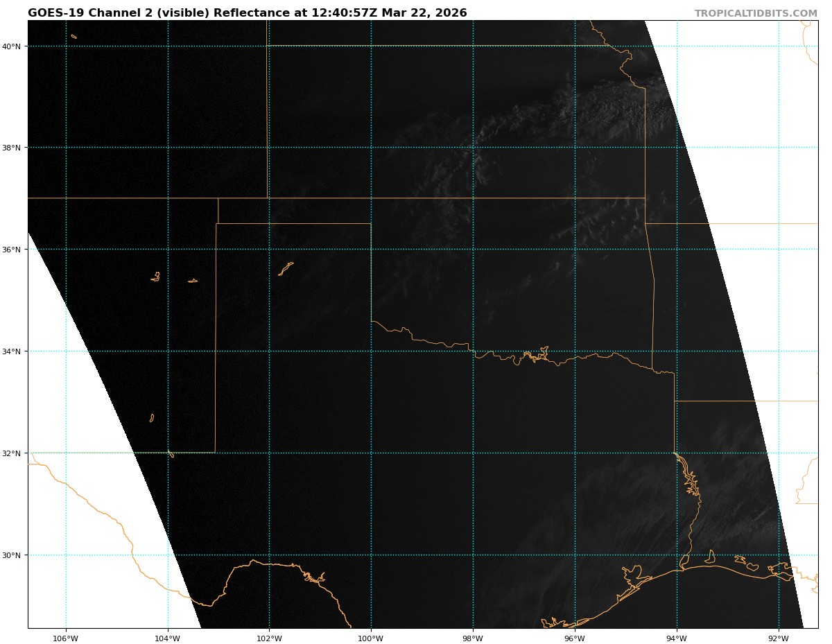This screenshot has width=832, height=644.
Task: Click the 102°W longitude axis label
Action: (x=269, y=638)
